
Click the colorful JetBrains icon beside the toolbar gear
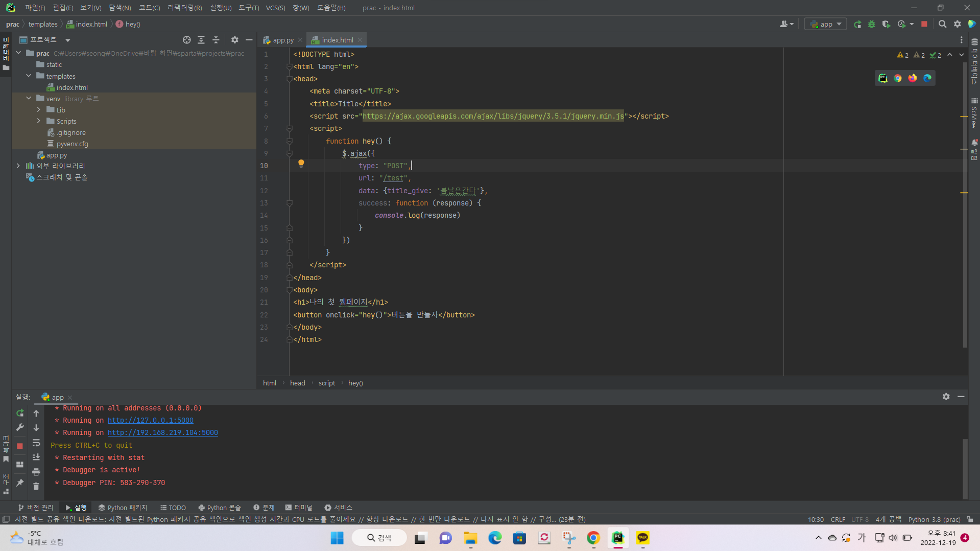point(972,24)
